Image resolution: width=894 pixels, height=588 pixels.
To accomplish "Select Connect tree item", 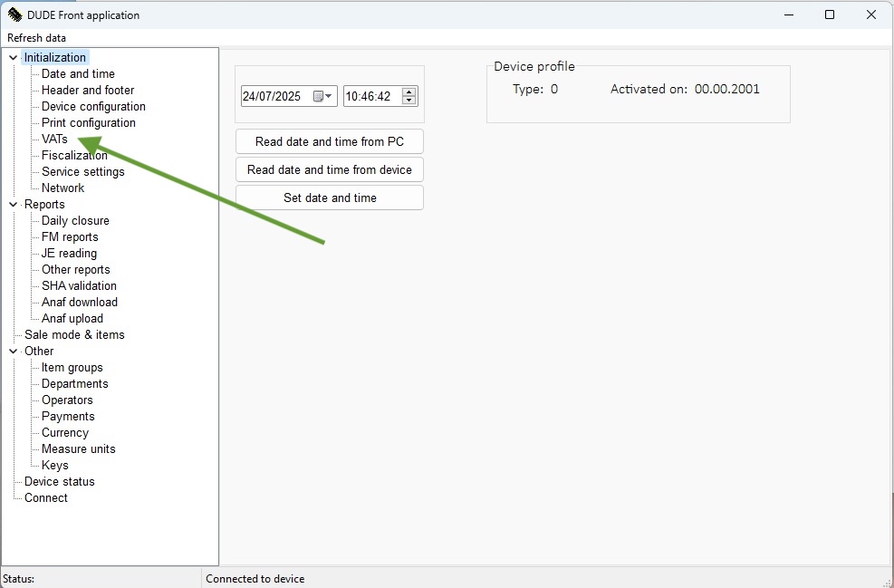I will [45, 498].
